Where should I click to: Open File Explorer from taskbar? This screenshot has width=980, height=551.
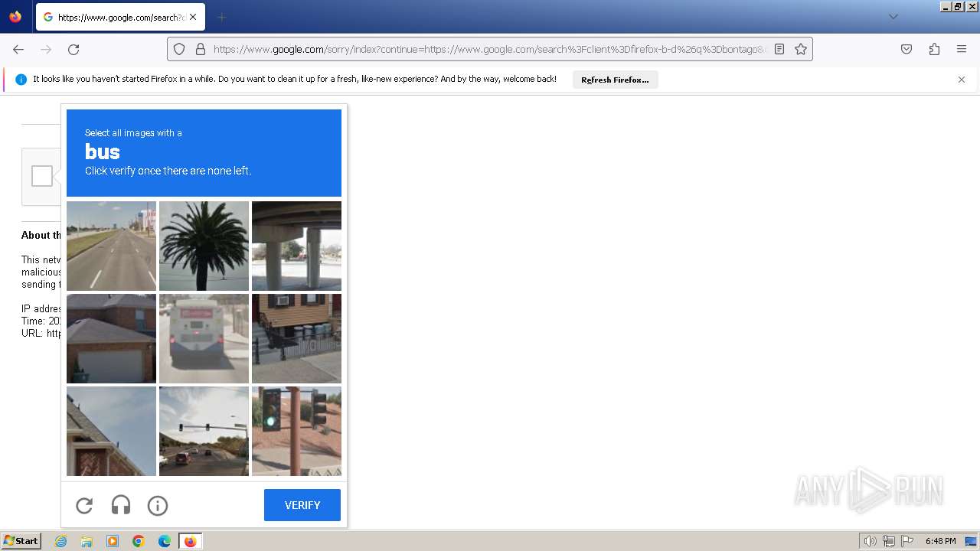tap(87, 541)
